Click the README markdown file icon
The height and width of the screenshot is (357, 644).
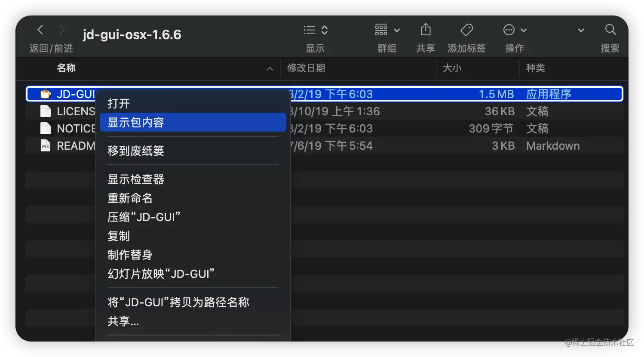tap(46, 146)
